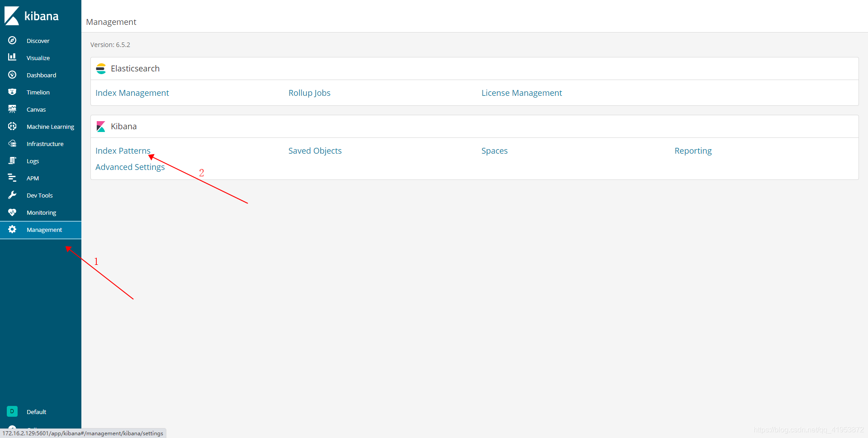Open License Management link
The image size is (868, 438).
pyautogui.click(x=522, y=93)
